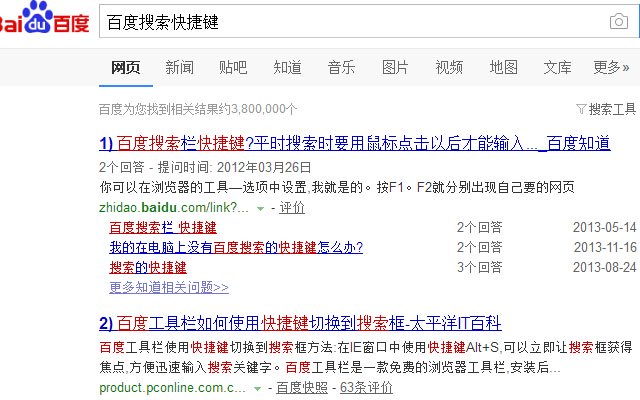Switch to the 音乐 tab

point(341,67)
